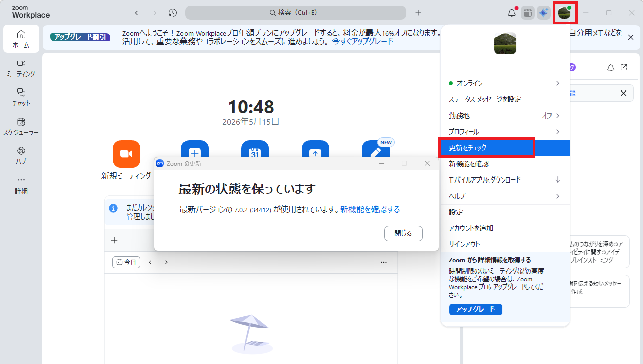Open the notifications bell in title bar
Screen dimensions: 643x364
click(x=512, y=13)
